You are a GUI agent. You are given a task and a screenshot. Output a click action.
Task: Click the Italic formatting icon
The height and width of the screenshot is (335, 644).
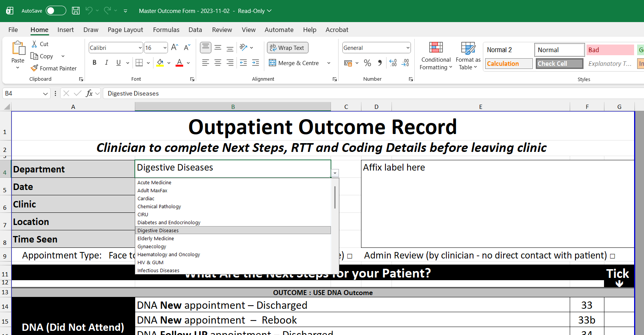(107, 63)
